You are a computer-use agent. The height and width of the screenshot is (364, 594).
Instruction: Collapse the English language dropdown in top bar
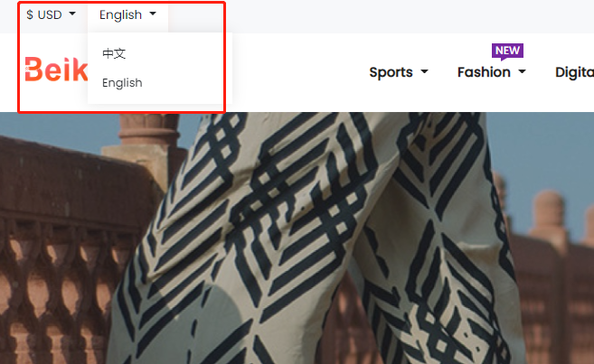pos(127,14)
